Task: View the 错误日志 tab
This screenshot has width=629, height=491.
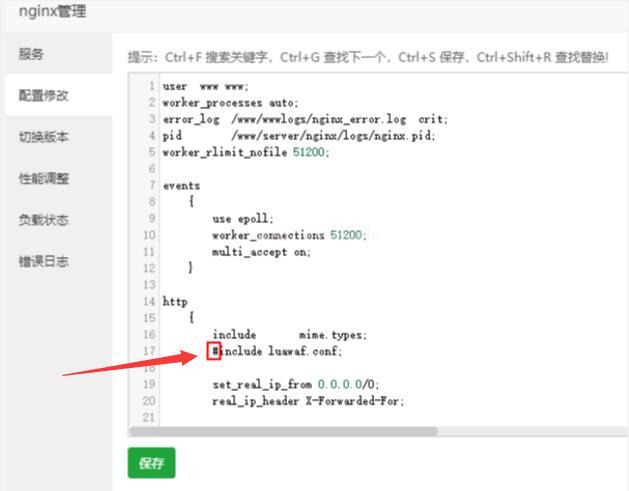Action: (x=38, y=262)
